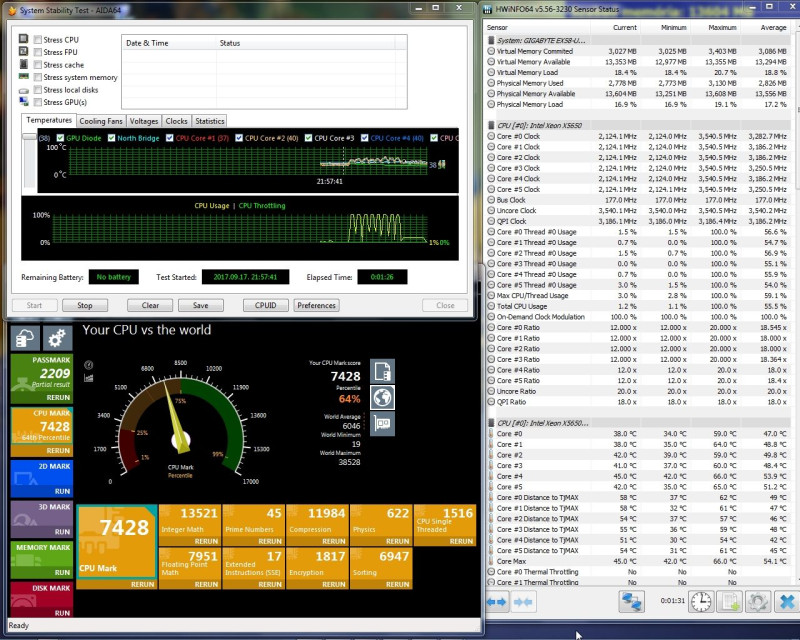This screenshot has height=640, width=800.
Task: Rerun the PassMark overall test
Action: pyautogui.click(x=58, y=397)
